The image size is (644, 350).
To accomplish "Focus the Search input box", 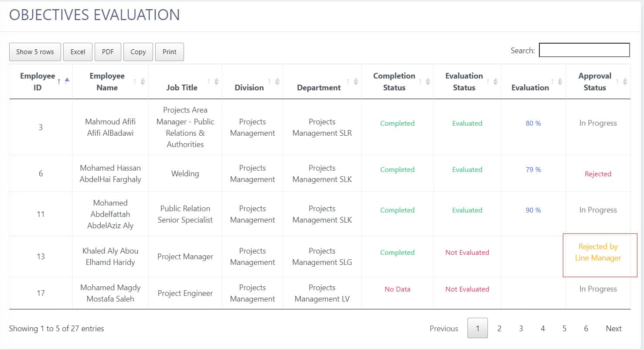I will 584,50.
